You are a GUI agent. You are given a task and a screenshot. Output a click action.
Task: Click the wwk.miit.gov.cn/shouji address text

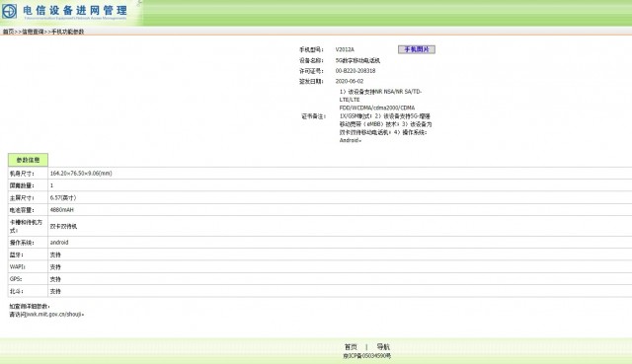point(54,314)
